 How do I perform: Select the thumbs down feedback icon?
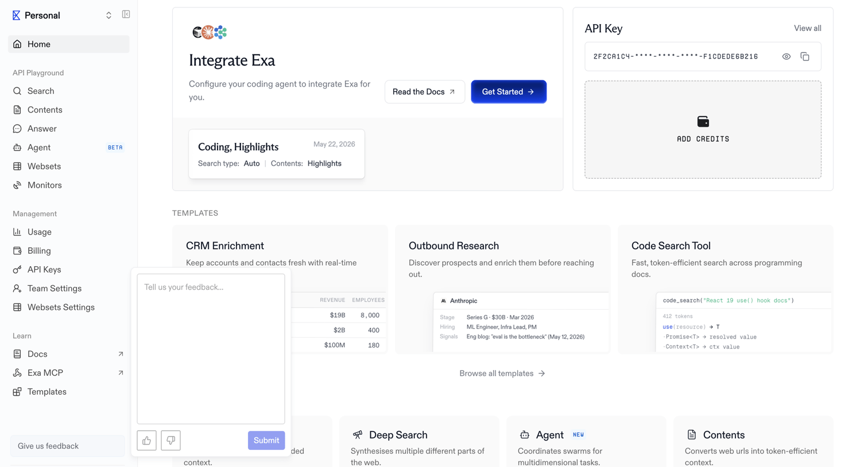coord(171,441)
